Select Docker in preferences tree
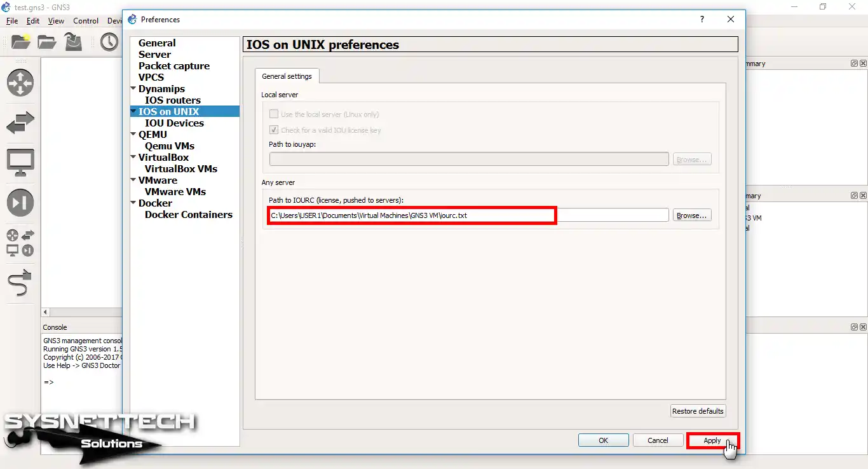 pos(155,203)
